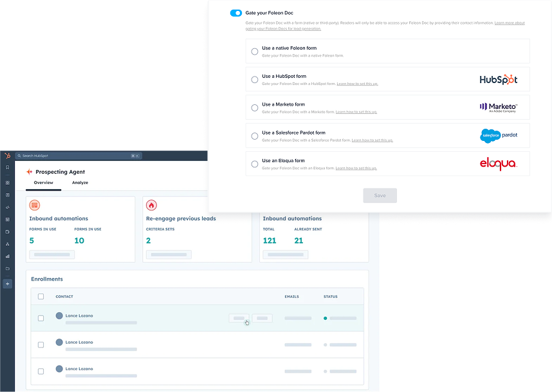The image size is (552, 392).
Task: Click the placeholder button below Forms in use counts
Action: click(52, 255)
